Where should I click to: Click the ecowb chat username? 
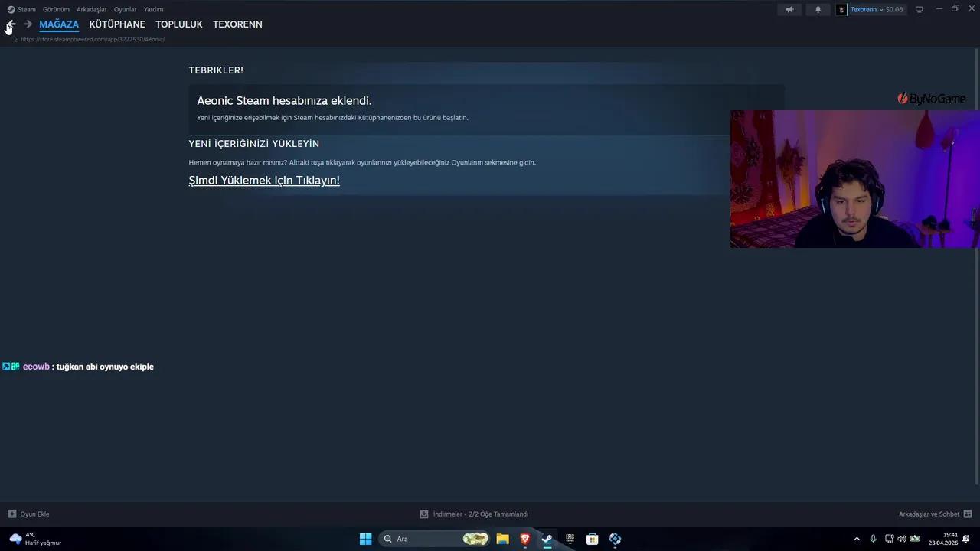pos(36,367)
